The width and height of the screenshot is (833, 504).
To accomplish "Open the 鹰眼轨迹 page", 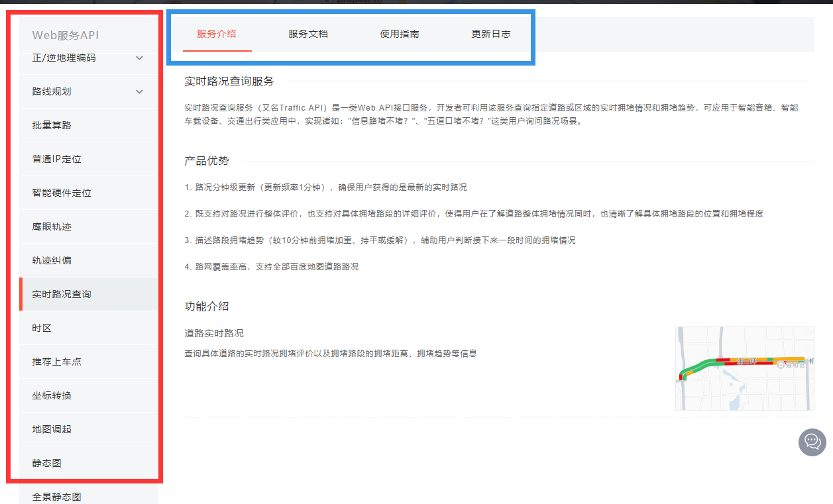I will coord(51,227).
